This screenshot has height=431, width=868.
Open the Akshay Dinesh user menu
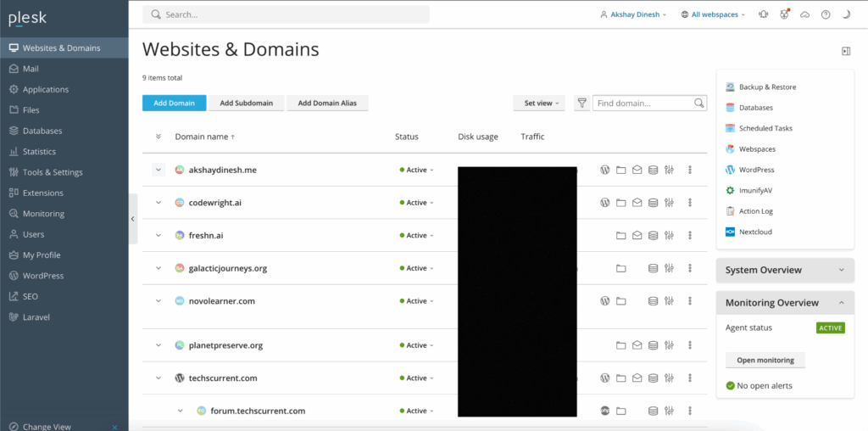tap(633, 15)
